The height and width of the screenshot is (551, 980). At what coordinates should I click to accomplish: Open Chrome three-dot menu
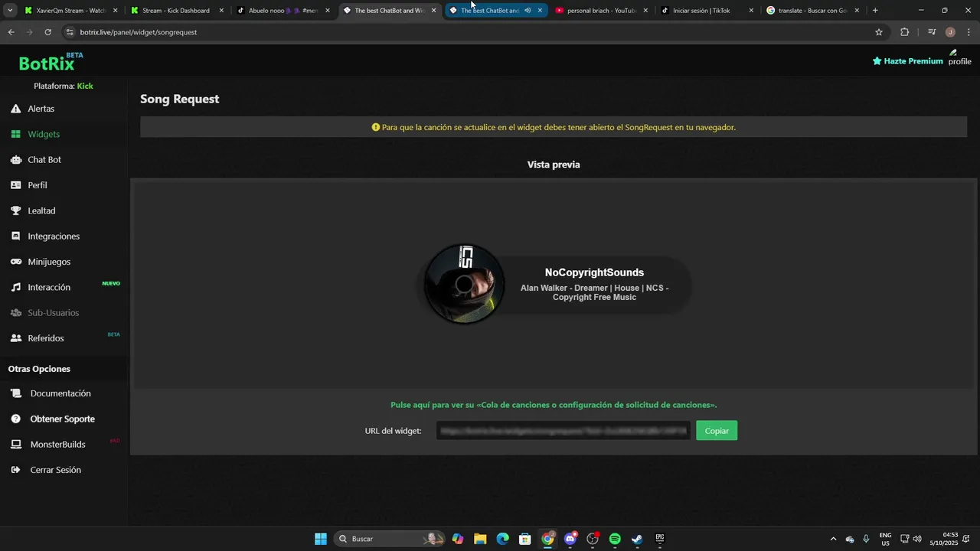969,32
